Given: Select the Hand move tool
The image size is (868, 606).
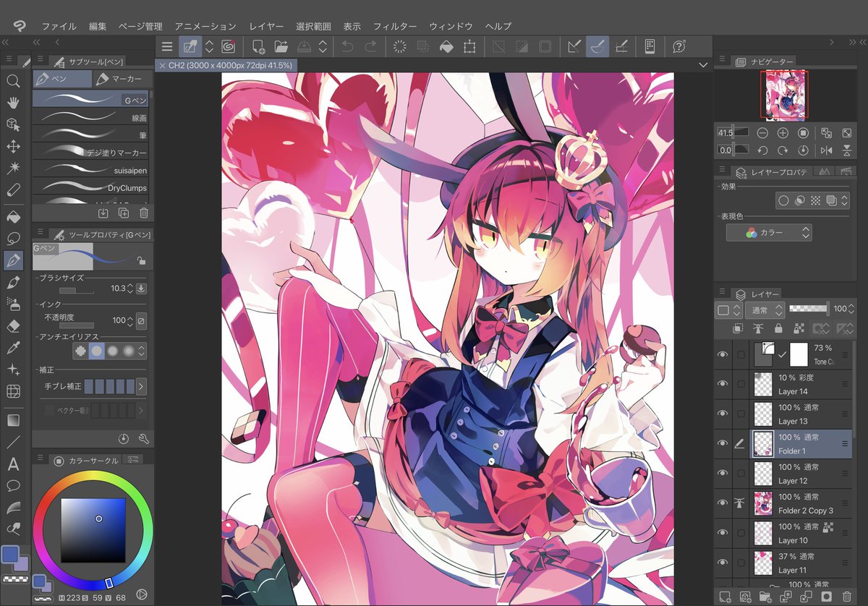Looking at the screenshot, I should 13,103.
